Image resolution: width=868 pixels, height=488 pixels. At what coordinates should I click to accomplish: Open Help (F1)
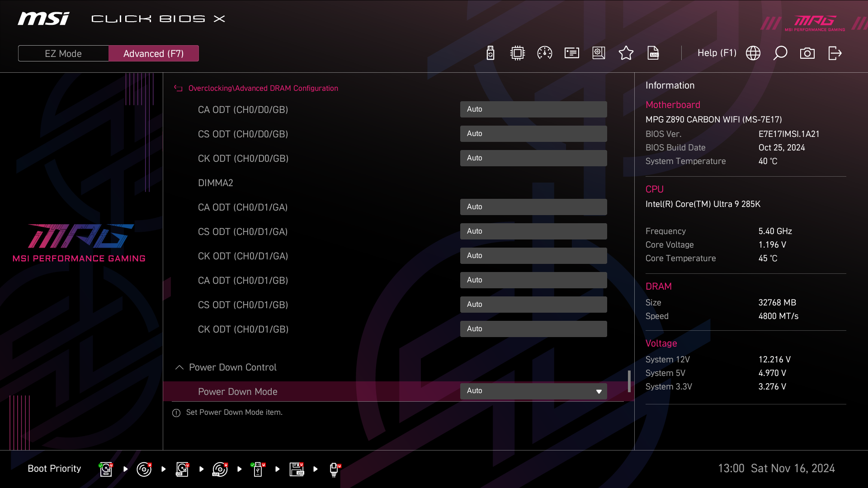click(717, 53)
